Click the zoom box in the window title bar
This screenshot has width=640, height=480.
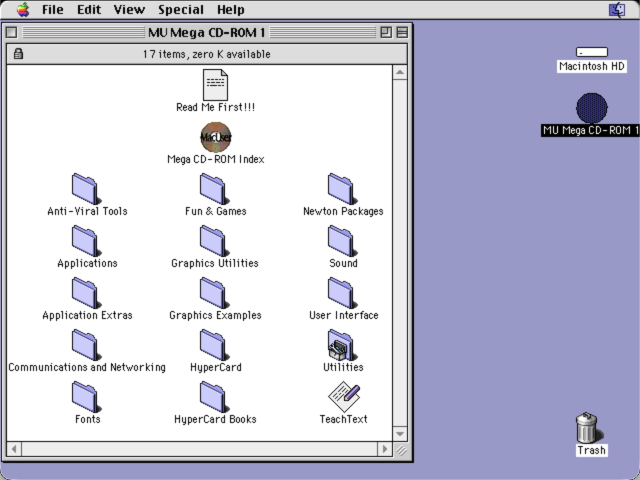[x=386, y=32]
